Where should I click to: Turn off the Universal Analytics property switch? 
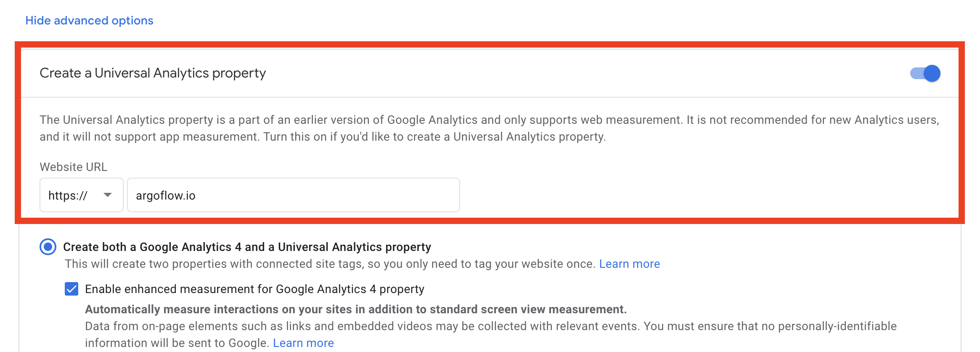point(925,73)
